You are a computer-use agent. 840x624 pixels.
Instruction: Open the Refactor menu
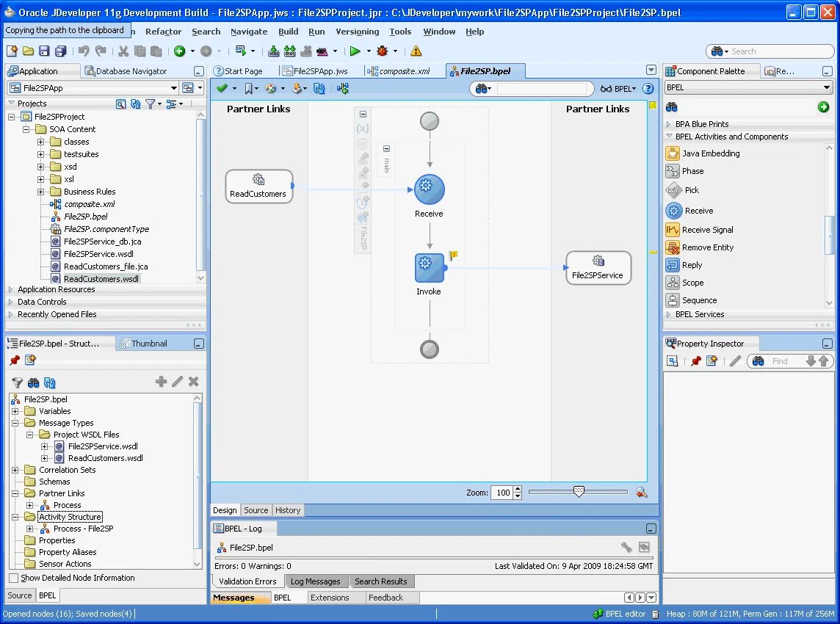tap(164, 32)
